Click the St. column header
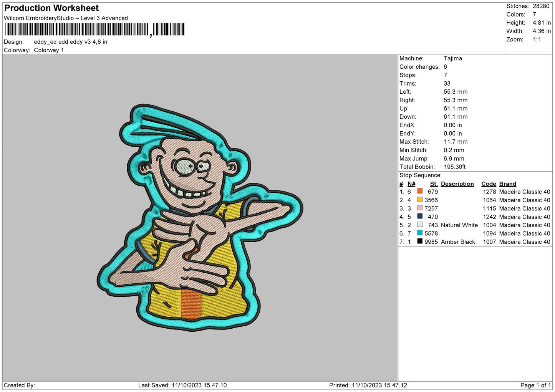The width and height of the screenshot is (555, 392). tap(434, 184)
